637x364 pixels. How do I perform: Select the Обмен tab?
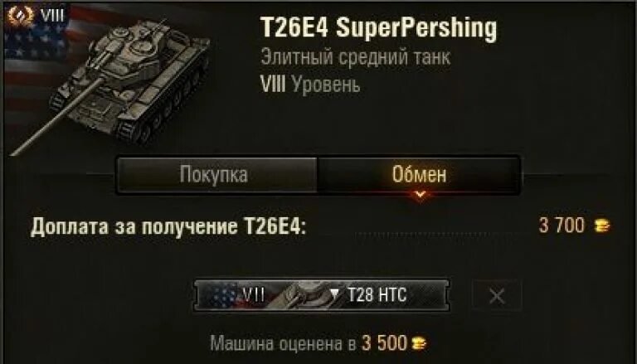click(x=418, y=175)
